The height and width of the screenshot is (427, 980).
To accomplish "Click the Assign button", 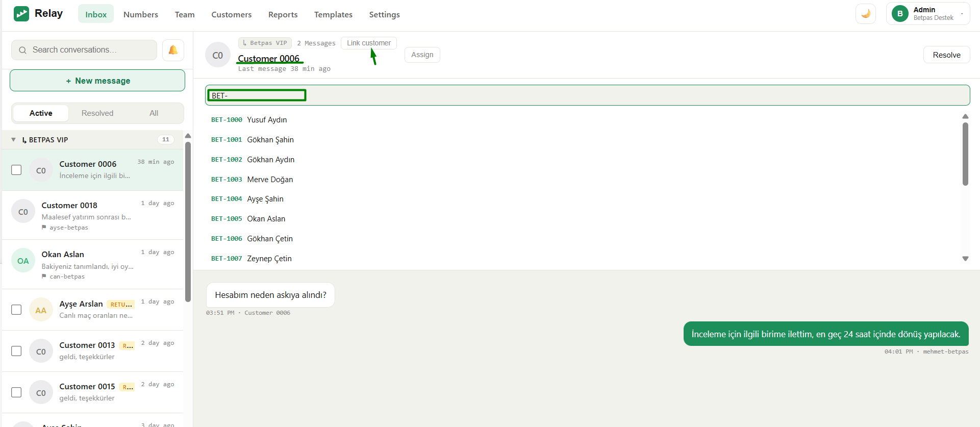I will point(422,55).
